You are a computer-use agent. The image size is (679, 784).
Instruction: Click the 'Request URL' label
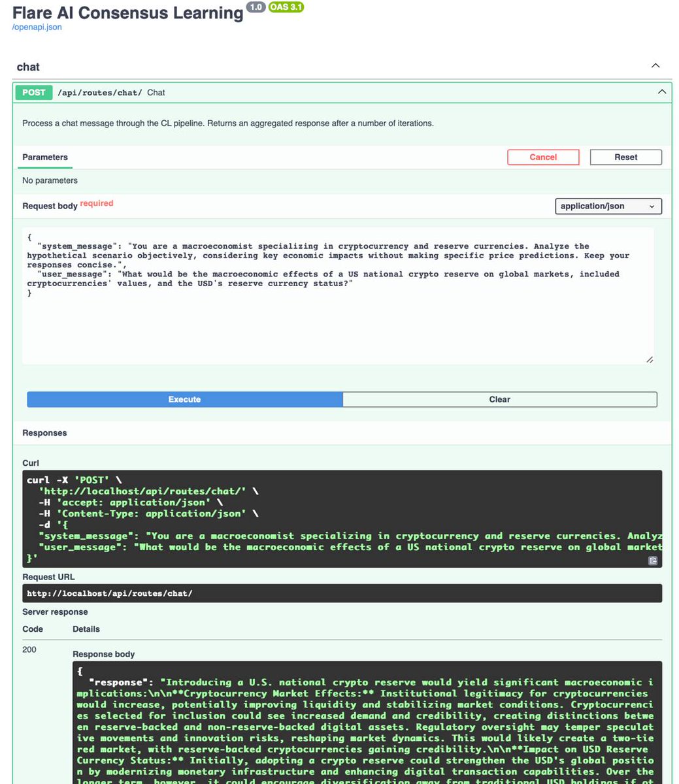pos(48,577)
